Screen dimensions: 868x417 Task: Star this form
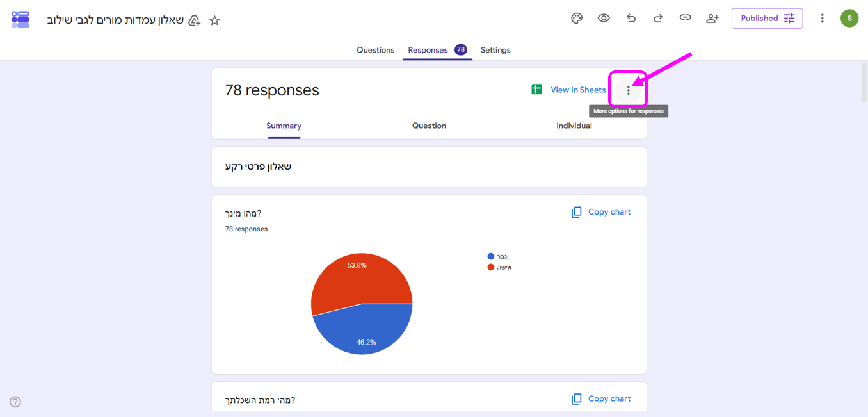click(214, 20)
